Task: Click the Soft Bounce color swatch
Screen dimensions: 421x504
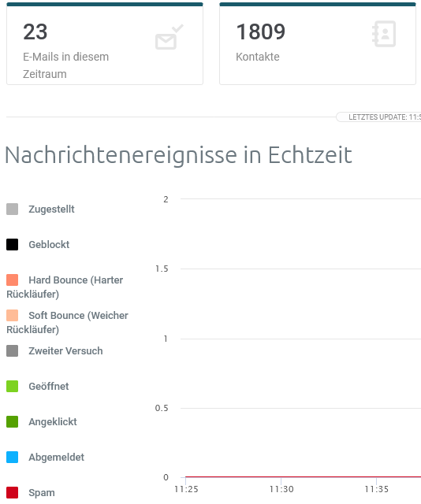Action: click(x=13, y=315)
